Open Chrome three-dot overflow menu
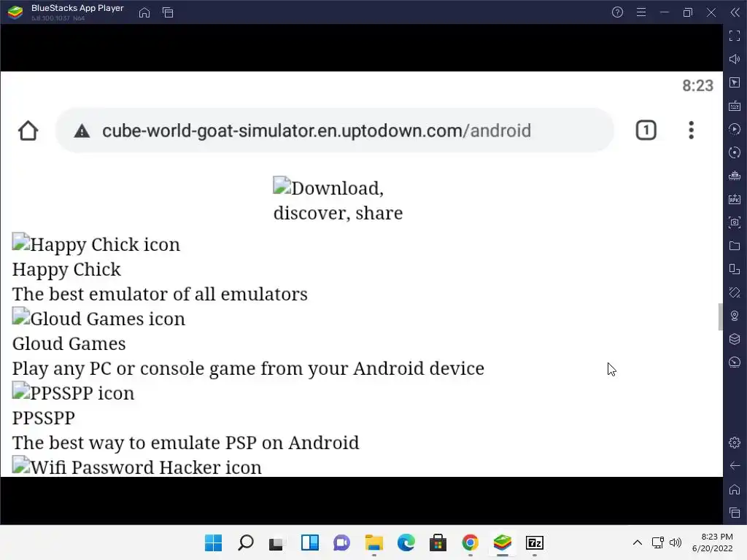This screenshot has width=747, height=560. coord(692,131)
